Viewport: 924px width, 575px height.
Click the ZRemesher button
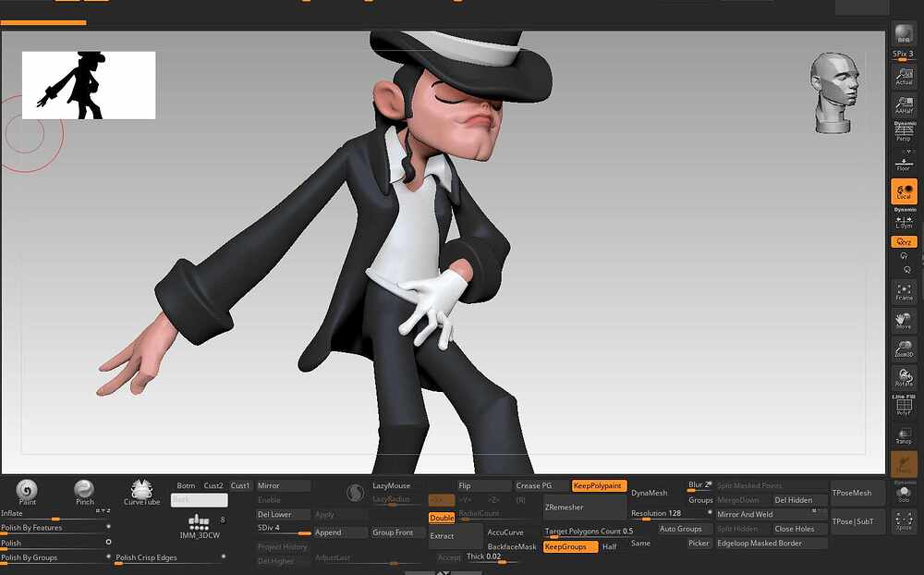585,508
